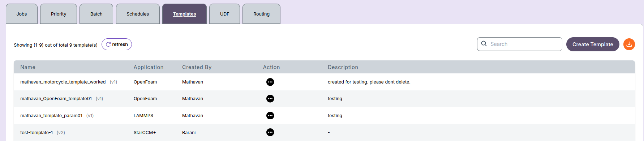Open action menu for mathavan_motorcycle_template_worked
644x141 pixels.
[x=270, y=82]
